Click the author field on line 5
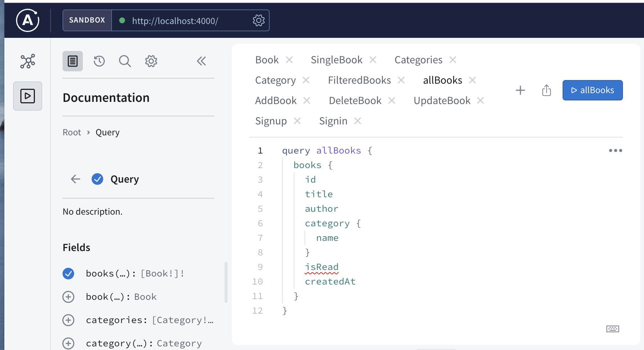 click(322, 209)
